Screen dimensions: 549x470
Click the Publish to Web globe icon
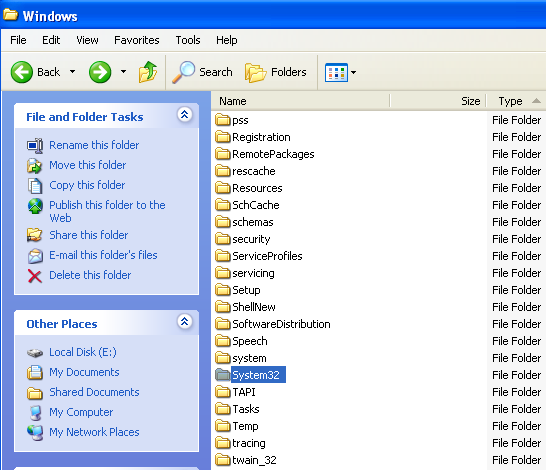point(35,206)
